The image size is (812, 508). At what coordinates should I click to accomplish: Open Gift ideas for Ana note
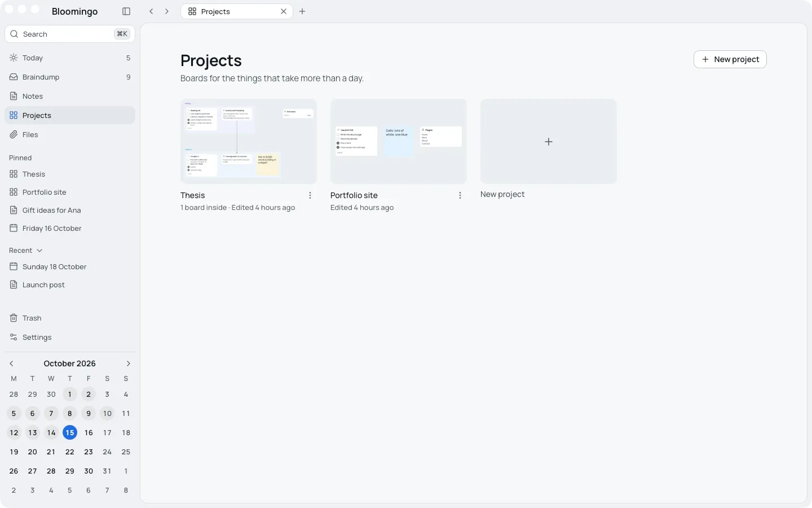[x=70, y=211]
